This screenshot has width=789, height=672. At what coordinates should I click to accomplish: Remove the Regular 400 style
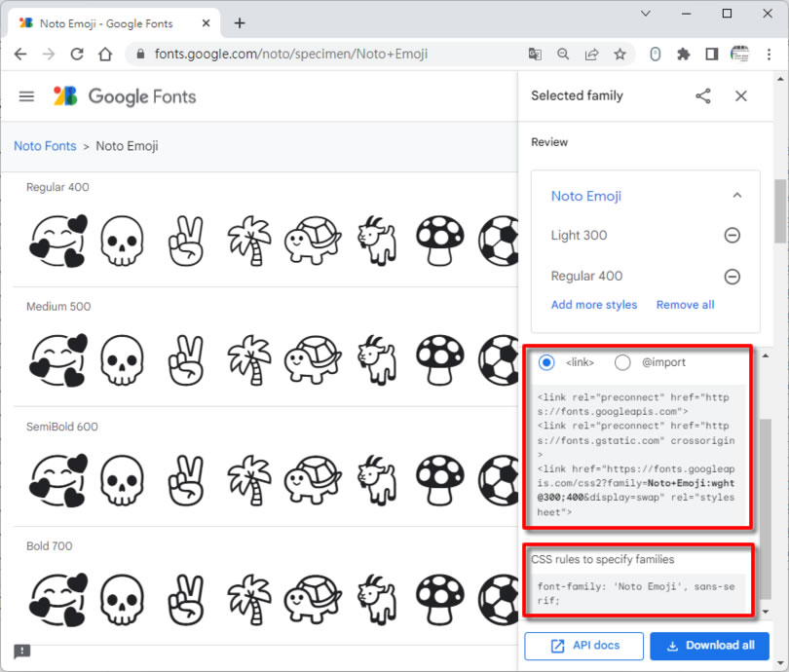pos(732,277)
